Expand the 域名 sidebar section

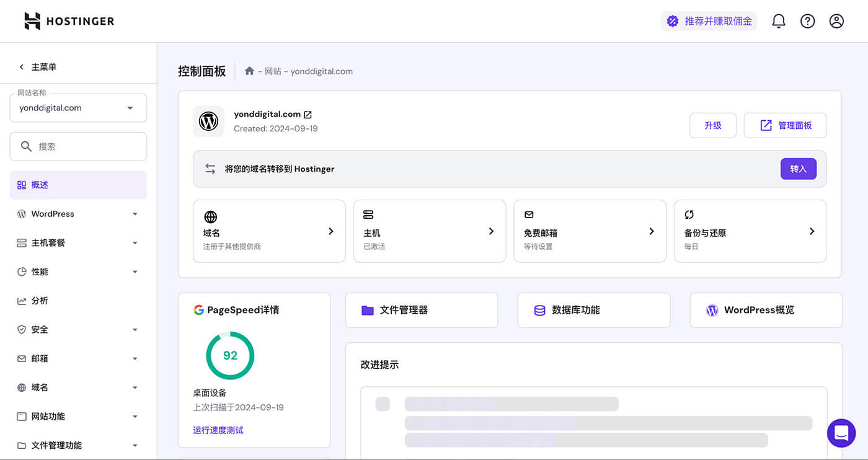point(135,387)
